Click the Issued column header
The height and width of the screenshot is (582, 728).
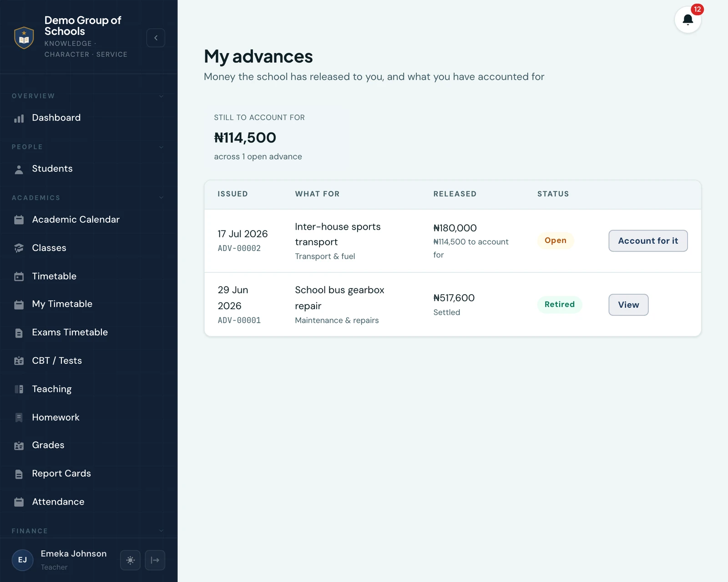pos(233,194)
